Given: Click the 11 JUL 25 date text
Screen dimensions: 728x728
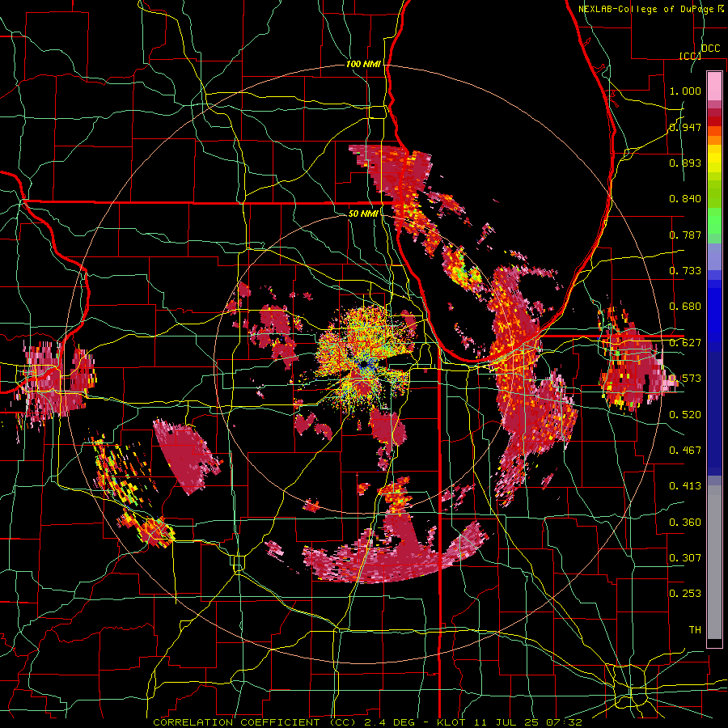Looking at the screenshot, I should (507, 722).
